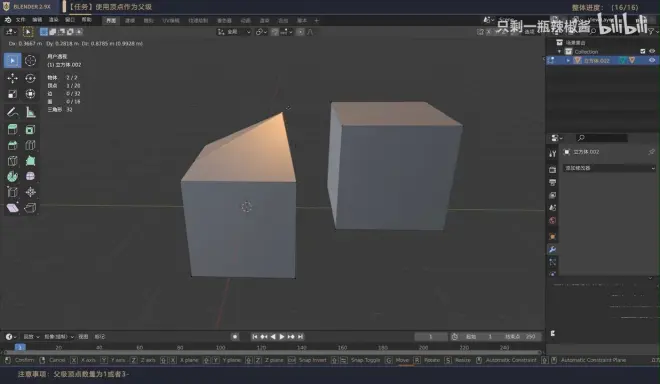Select the Inset Faces tool

click(x=30, y=130)
